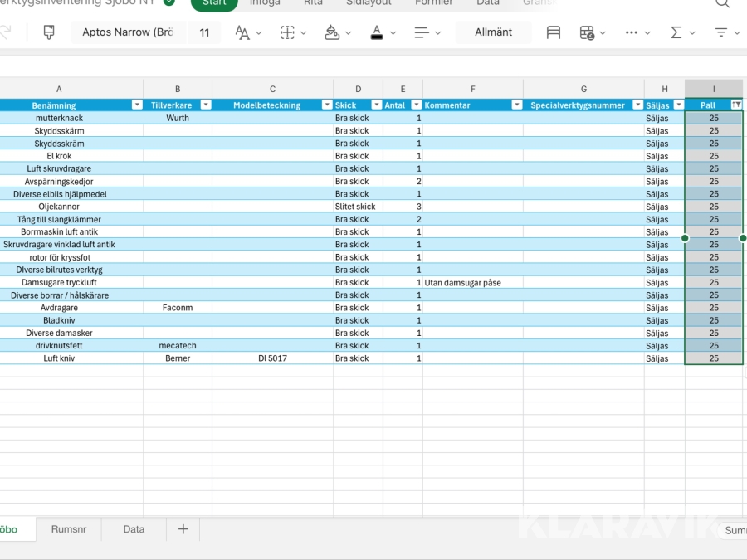Toggle the Säljas column filter button
747x560 pixels.
[678, 105]
